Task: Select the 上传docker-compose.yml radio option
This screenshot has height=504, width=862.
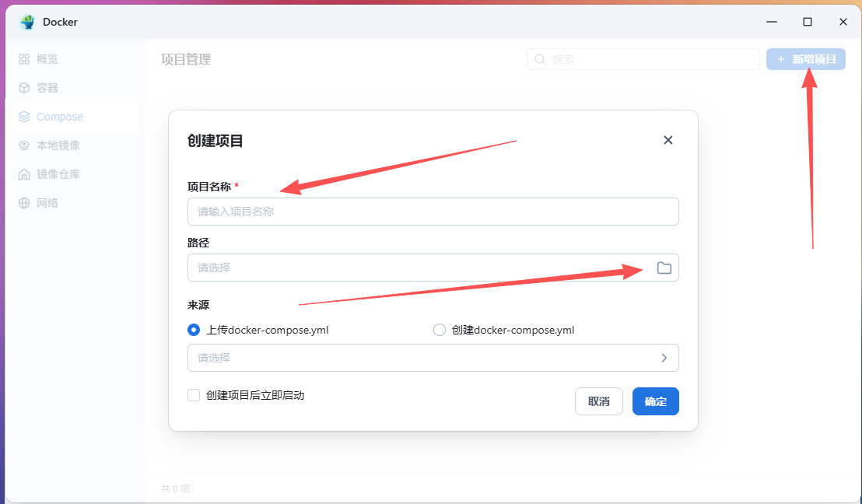Action: click(x=194, y=330)
